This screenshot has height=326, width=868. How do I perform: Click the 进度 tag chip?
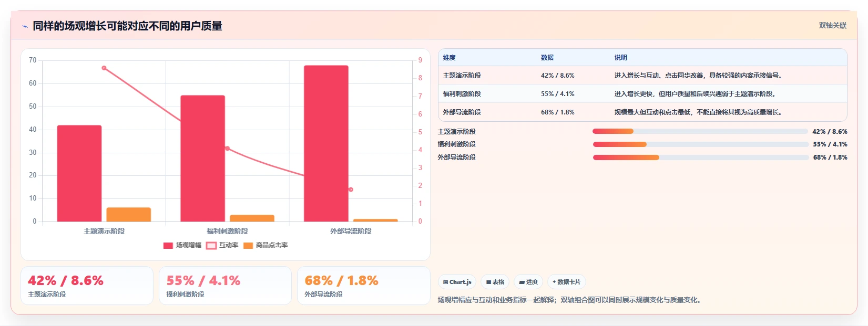pyautogui.click(x=528, y=282)
